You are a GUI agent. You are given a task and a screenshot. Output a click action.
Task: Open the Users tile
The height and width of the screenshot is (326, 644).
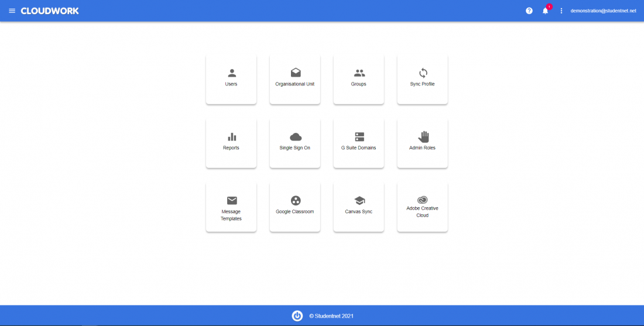231,79
